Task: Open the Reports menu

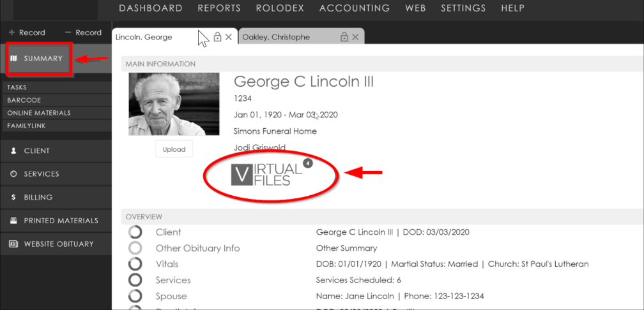Action: point(219,8)
